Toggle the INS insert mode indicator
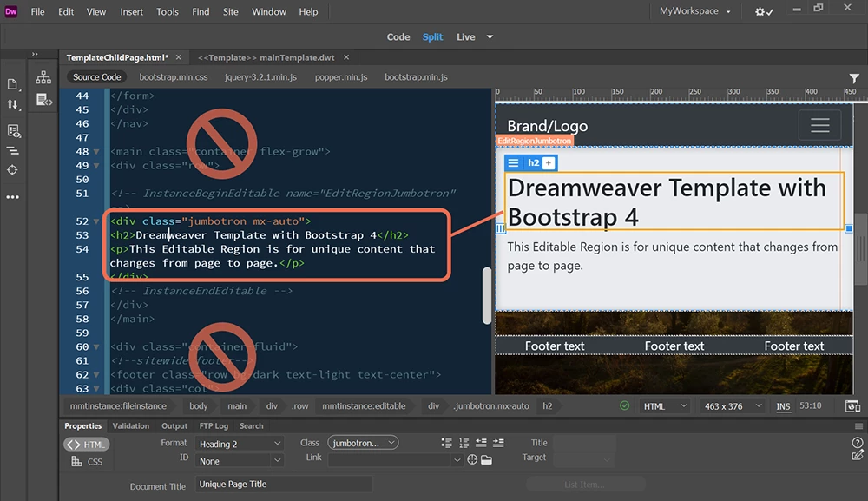The width and height of the screenshot is (868, 501). point(783,406)
